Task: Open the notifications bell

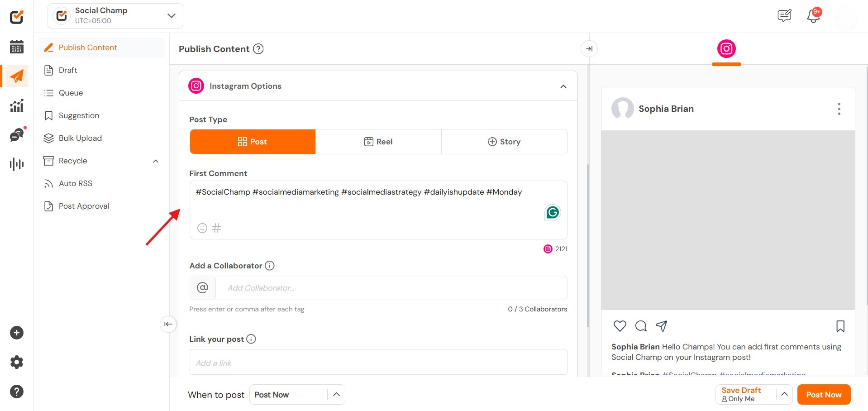Action: [813, 16]
